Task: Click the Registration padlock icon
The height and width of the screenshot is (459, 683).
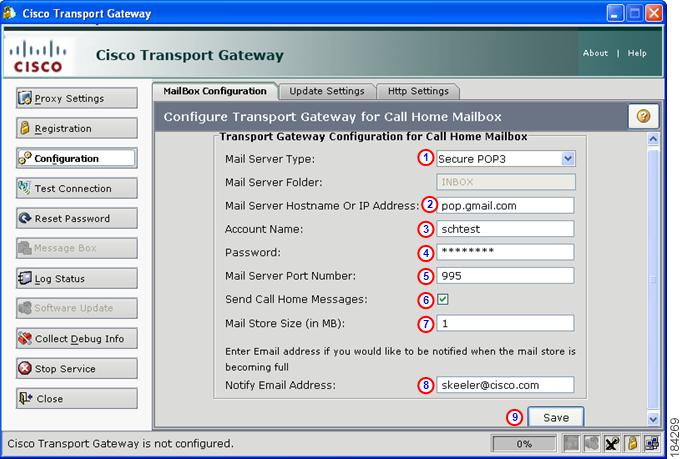Action: click(25, 128)
